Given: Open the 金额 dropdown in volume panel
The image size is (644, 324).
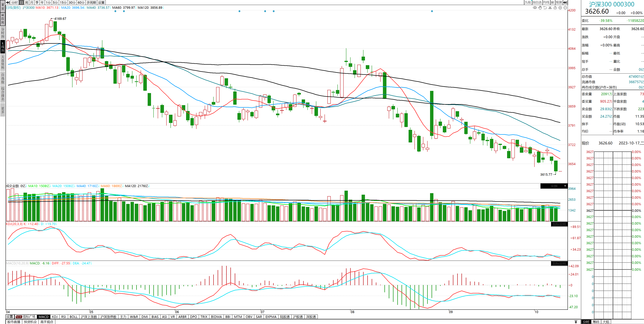Looking at the screenshot, I should coord(565,186).
